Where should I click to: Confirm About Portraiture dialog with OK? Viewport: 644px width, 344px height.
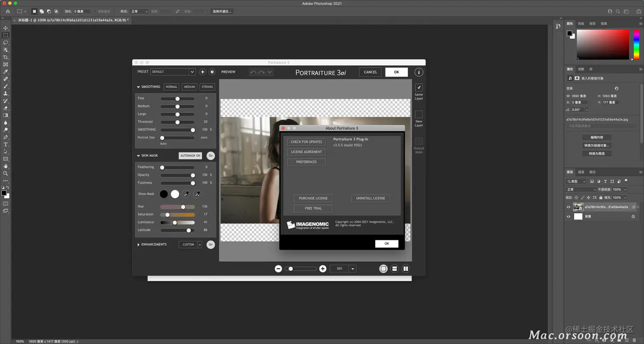(387, 244)
